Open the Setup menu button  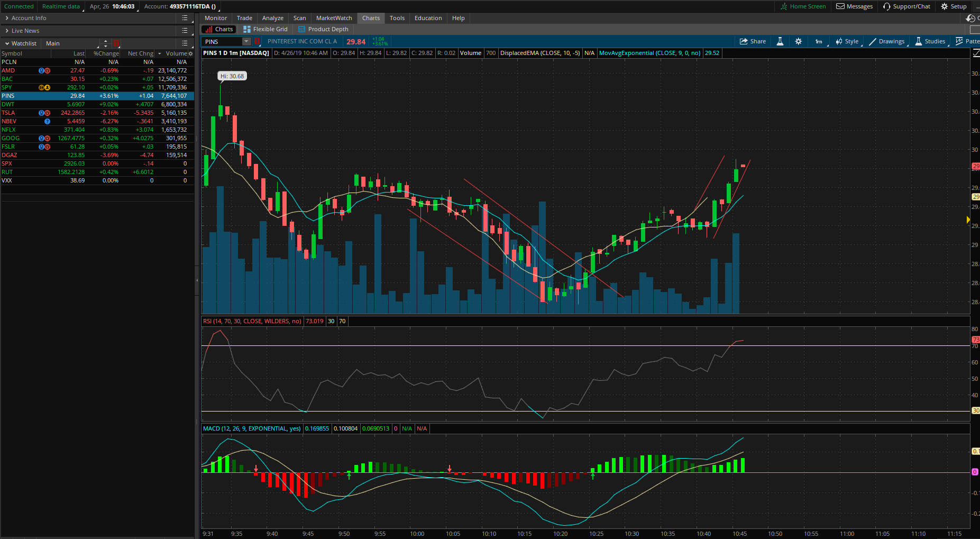tap(954, 6)
